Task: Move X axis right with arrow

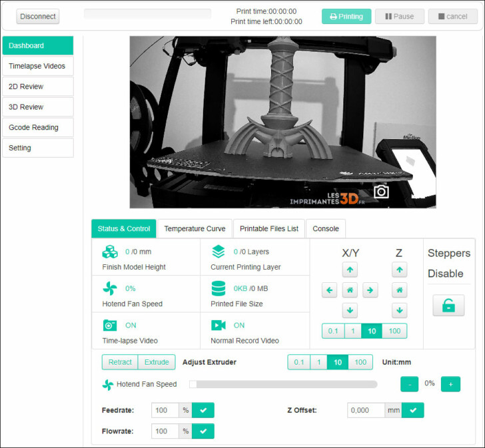Action: [x=370, y=290]
